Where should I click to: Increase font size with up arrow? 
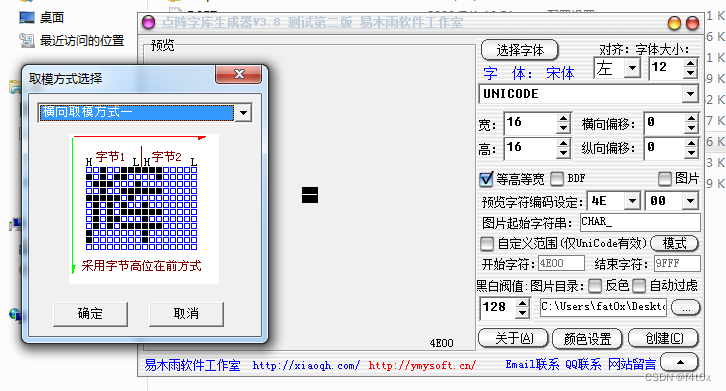pos(690,63)
